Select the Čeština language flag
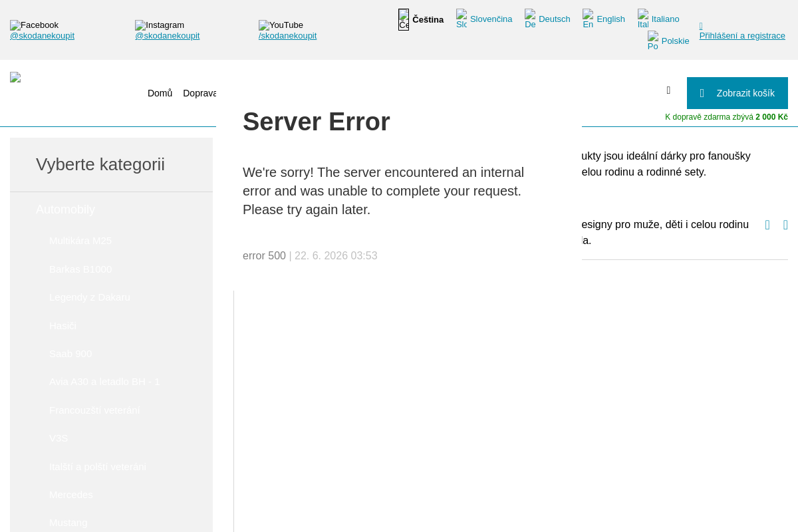 404,19
